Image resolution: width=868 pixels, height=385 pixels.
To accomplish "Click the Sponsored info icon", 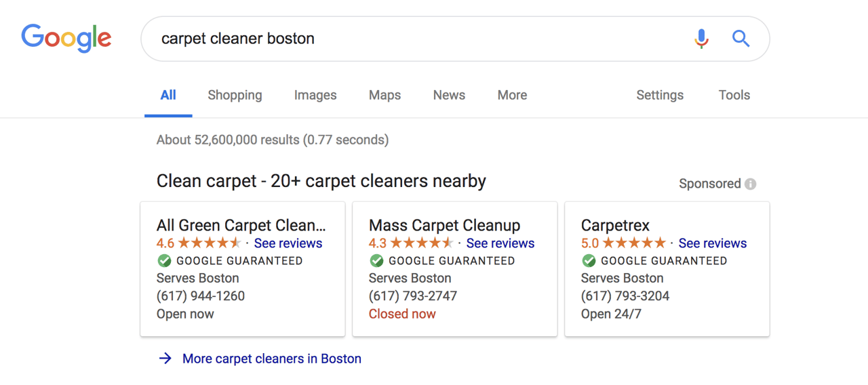I will [750, 184].
